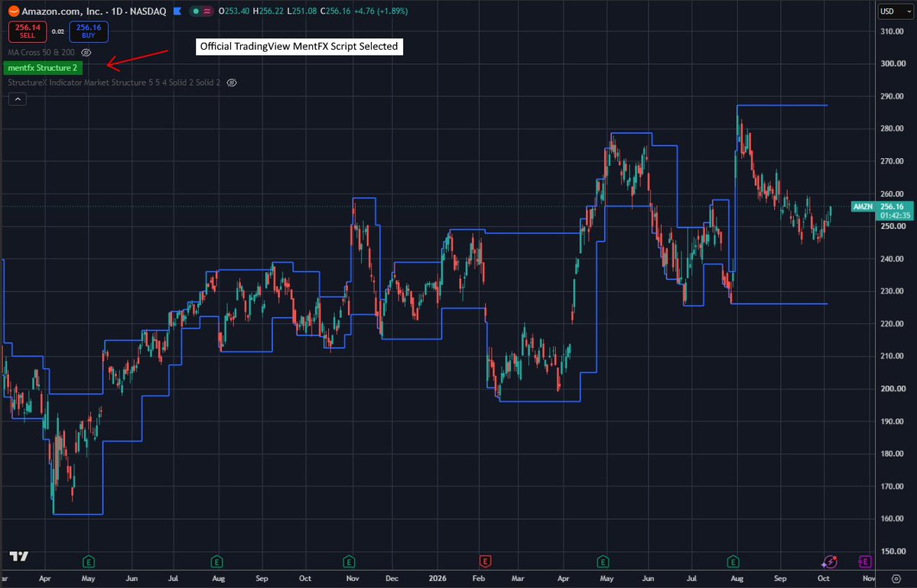The width and height of the screenshot is (917, 588).
Task: Click 220.00 on the price axis
Action: coord(892,323)
